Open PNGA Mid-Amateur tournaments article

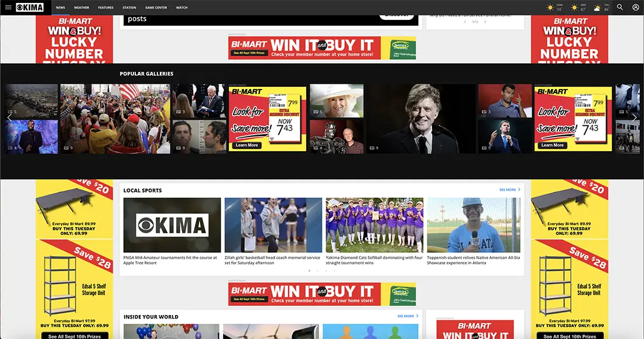pyautogui.click(x=170, y=260)
